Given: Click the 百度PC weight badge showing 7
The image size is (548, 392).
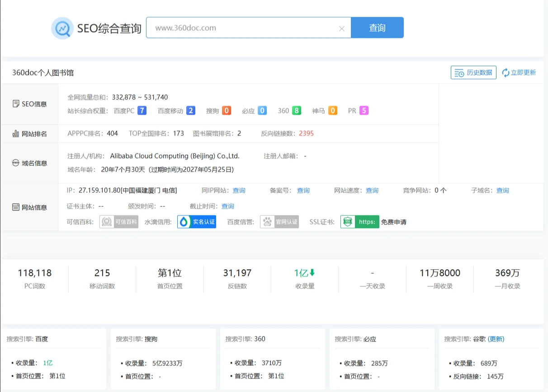Looking at the screenshot, I should click(142, 110).
